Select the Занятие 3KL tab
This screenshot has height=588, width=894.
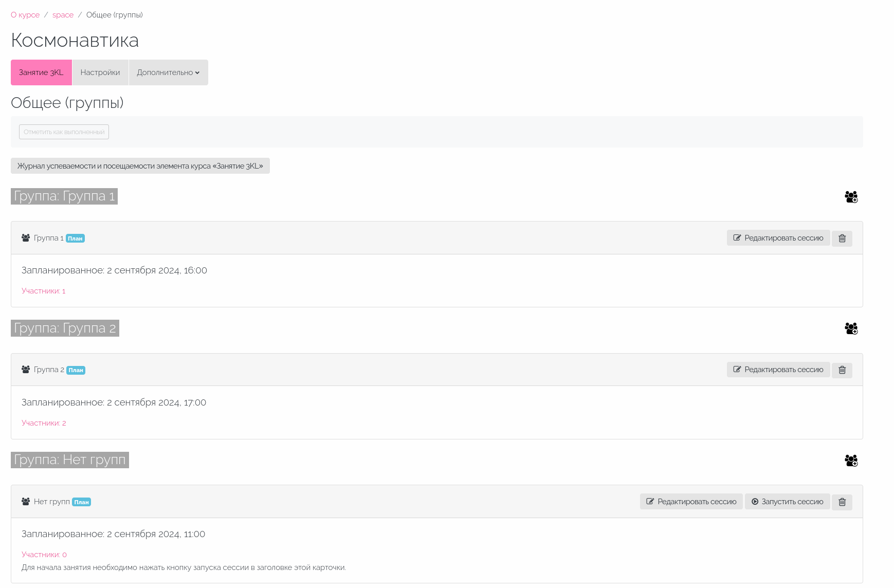[x=41, y=72]
